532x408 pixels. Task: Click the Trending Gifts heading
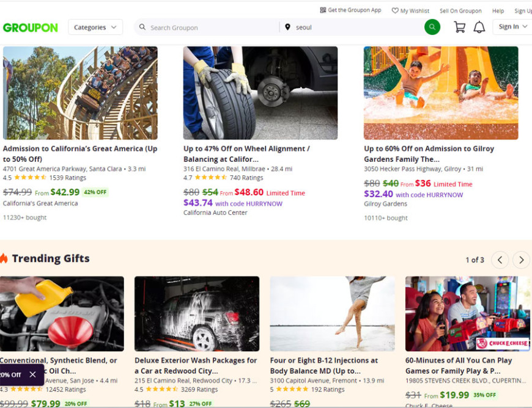pyautogui.click(x=51, y=258)
